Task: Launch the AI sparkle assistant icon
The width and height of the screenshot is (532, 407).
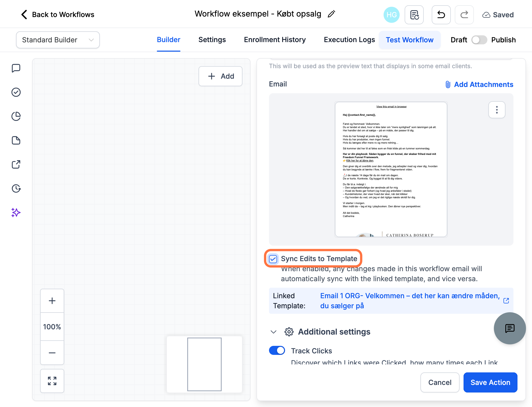Action: (16, 213)
